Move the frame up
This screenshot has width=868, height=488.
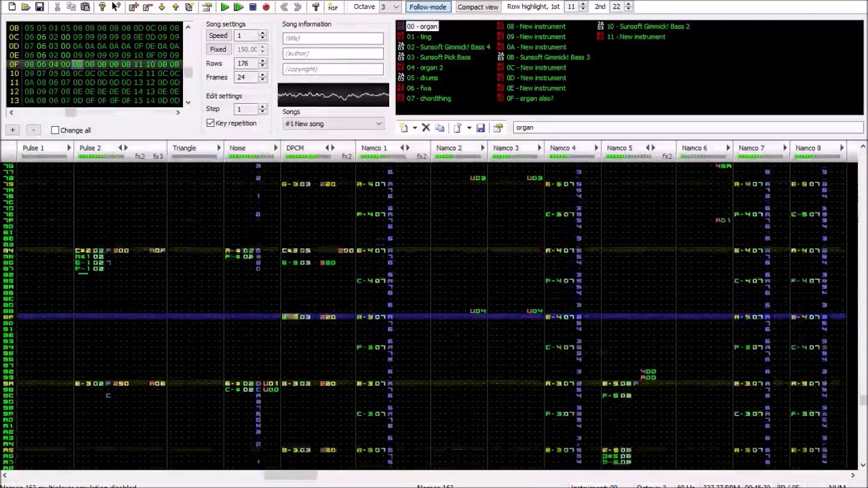[176, 7]
